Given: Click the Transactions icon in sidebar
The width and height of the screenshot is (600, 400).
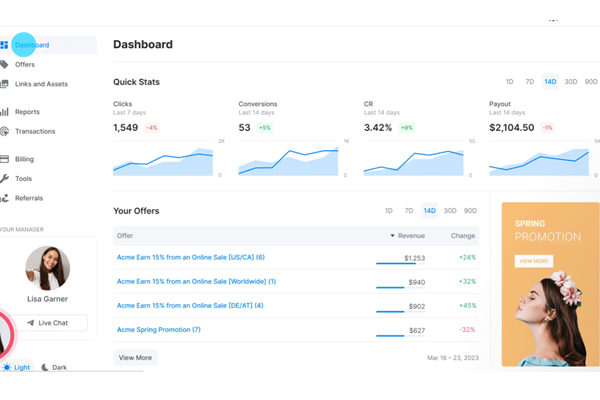Looking at the screenshot, I should click(4, 131).
